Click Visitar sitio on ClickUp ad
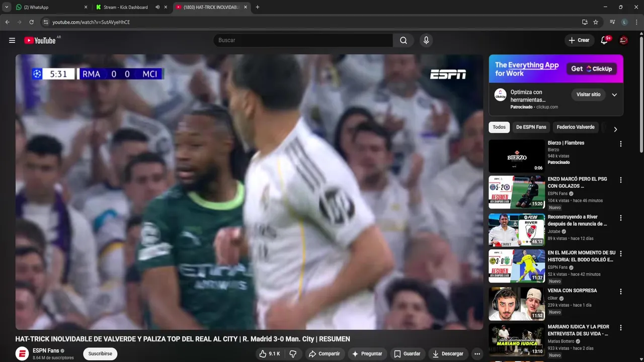This screenshot has width=644, height=362. click(588, 95)
